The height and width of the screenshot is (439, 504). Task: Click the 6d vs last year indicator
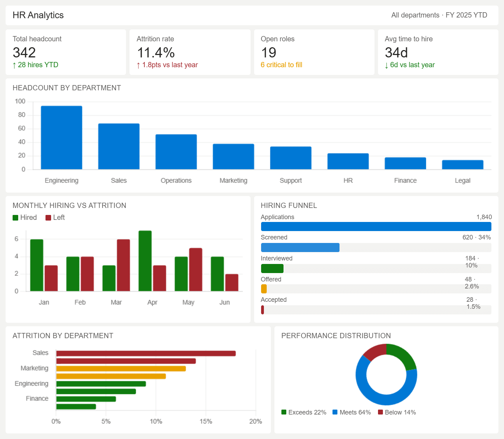pyautogui.click(x=410, y=65)
